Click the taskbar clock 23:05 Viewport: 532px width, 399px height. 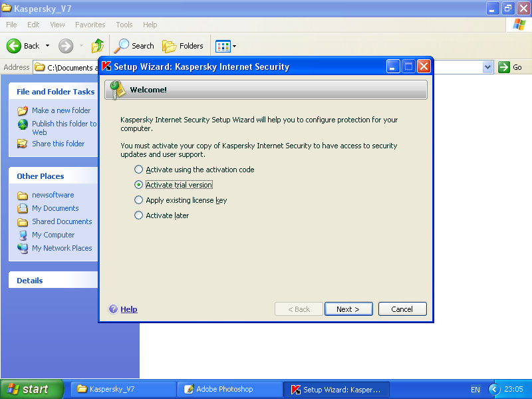click(513, 389)
